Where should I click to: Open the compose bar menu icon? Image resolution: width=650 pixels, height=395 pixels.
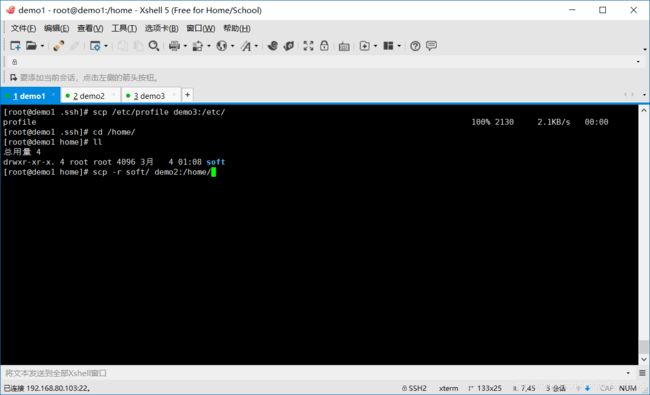tap(642, 373)
